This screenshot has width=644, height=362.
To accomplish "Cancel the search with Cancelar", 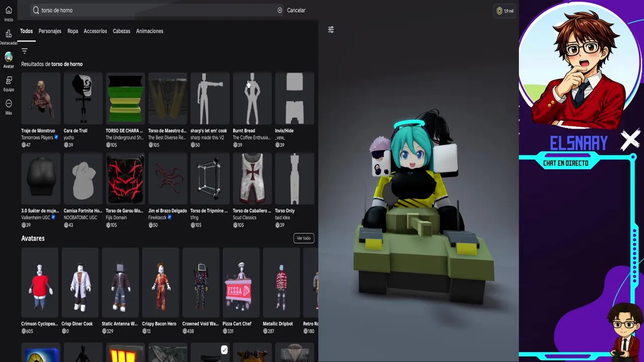I will (x=296, y=10).
